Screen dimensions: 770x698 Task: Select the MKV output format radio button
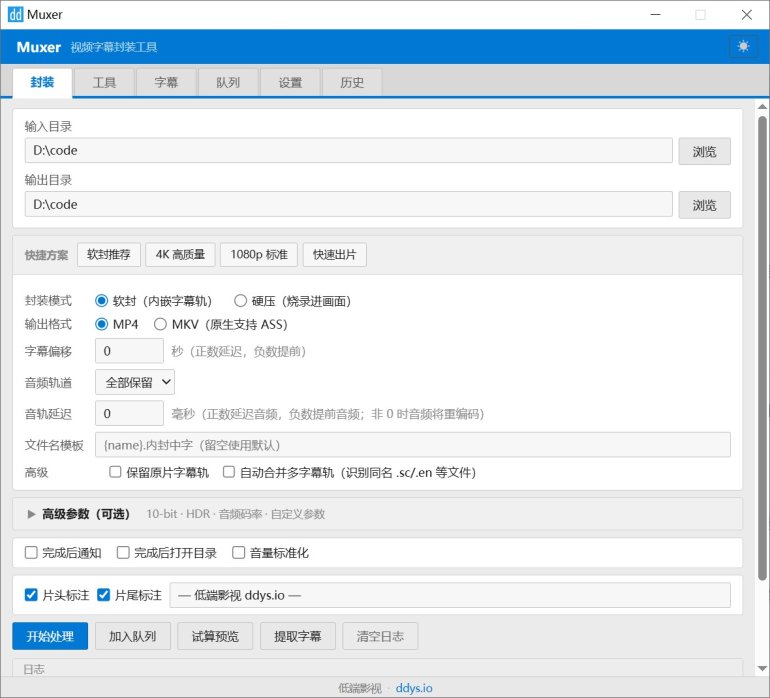tap(160, 324)
